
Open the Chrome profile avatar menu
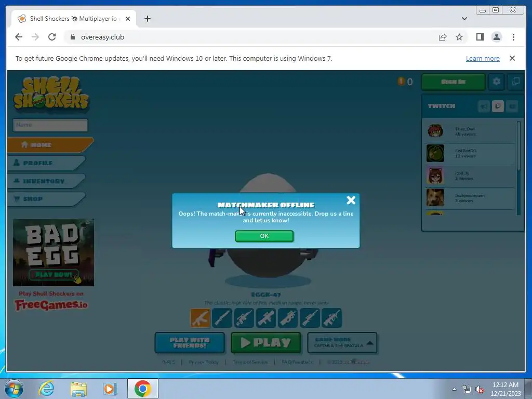coord(496,37)
